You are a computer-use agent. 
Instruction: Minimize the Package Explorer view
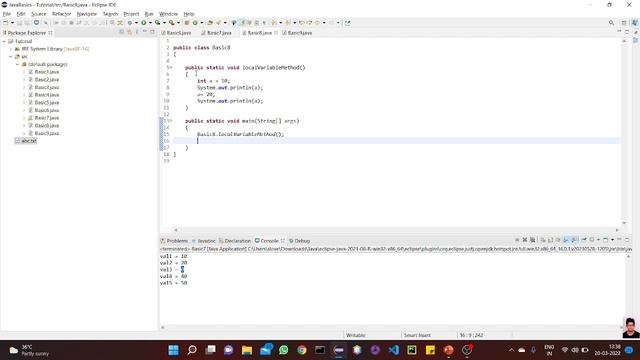[x=145, y=32]
